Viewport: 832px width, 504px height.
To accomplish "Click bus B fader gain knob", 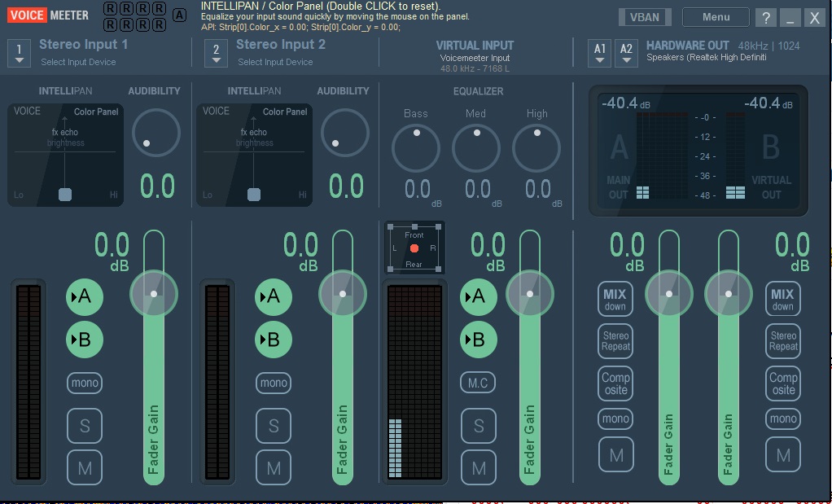I will click(x=728, y=294).
